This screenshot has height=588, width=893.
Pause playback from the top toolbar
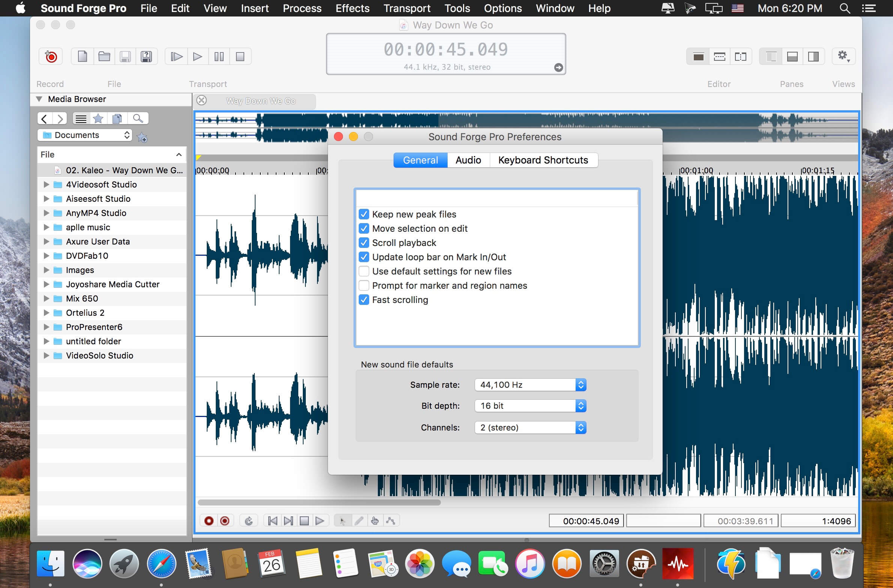(x=219, y=57)
